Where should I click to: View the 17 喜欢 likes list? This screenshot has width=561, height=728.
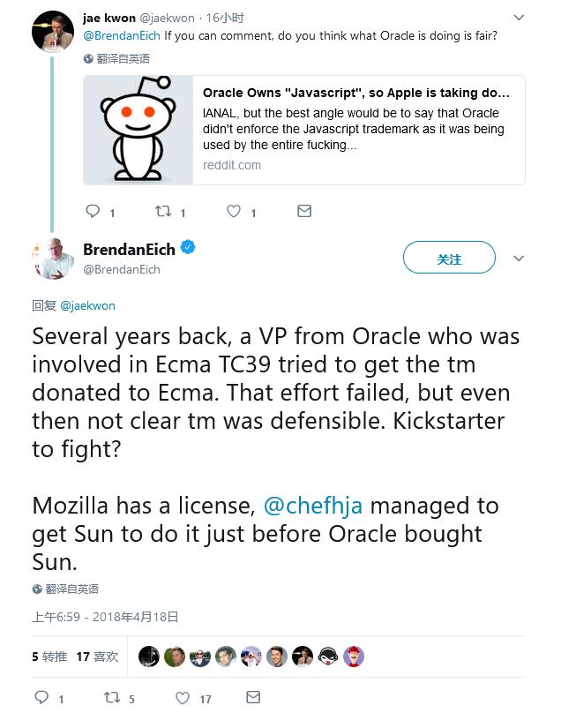(97, 657)
